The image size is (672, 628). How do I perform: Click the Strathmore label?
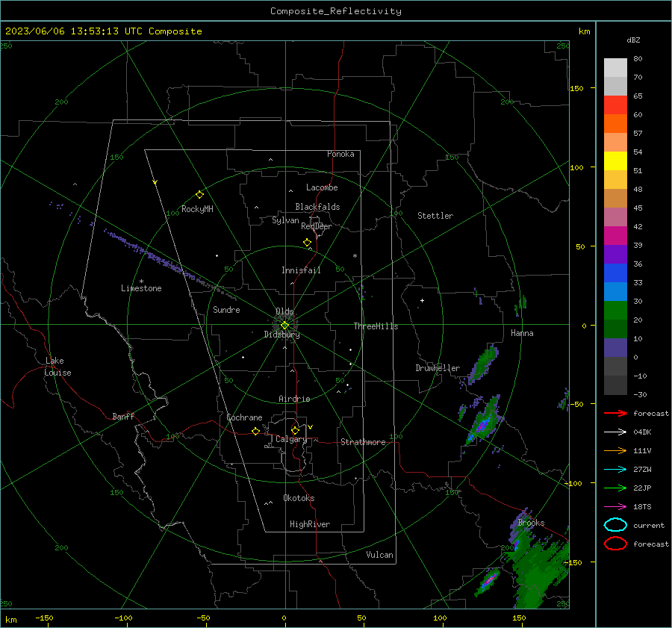[x=363, y=442]
